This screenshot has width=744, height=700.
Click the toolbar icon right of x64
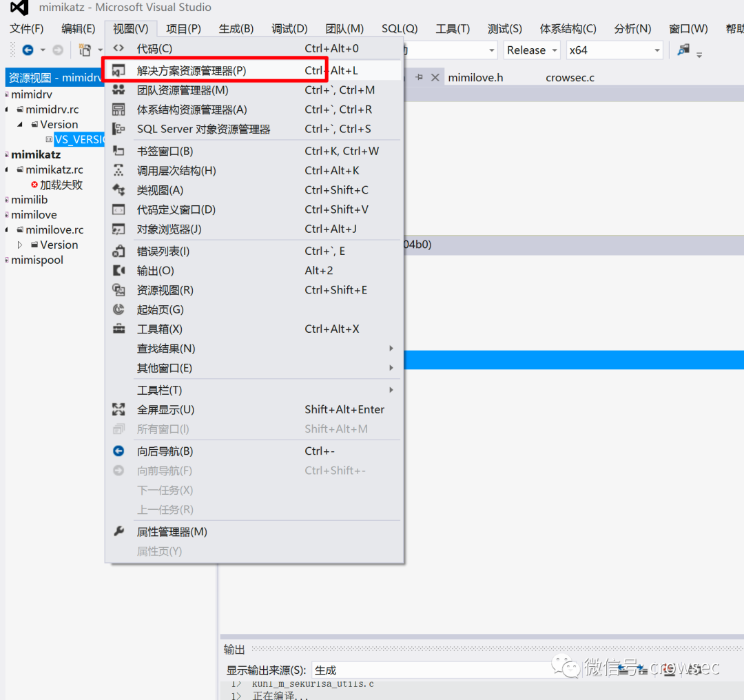[x=683, y=50]
